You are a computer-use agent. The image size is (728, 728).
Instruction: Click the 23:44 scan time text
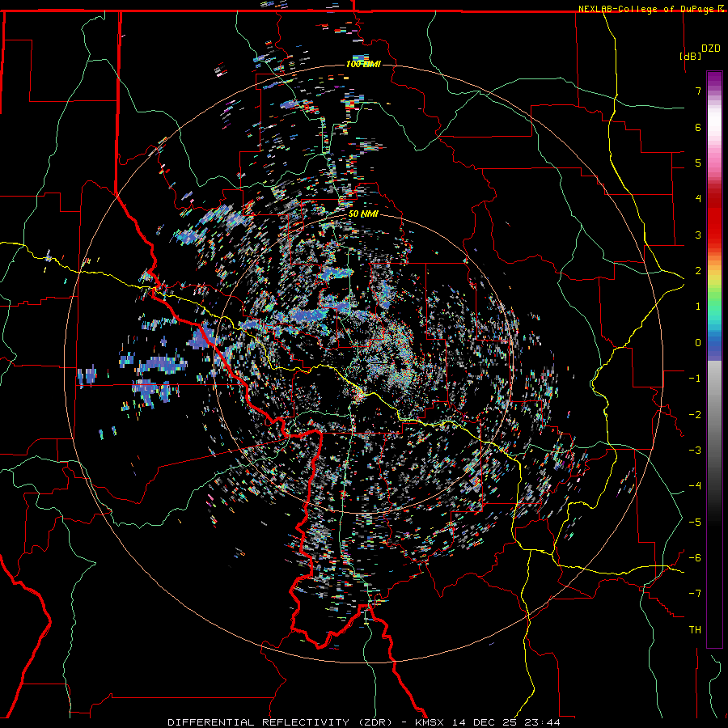(x=542, y=722)
